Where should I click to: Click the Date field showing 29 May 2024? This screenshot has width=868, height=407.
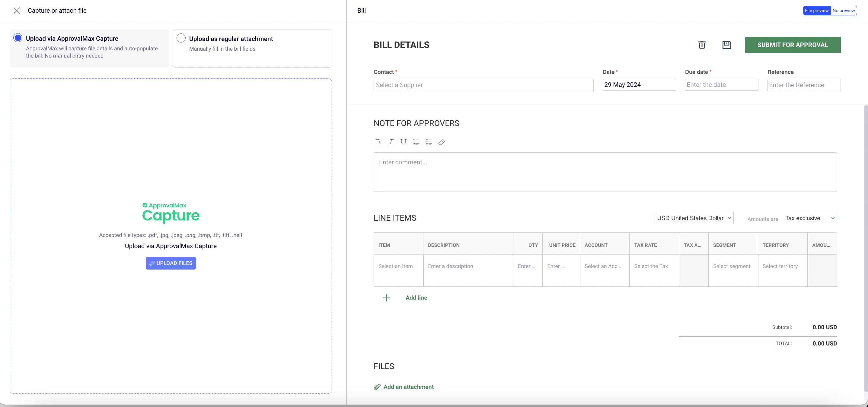(639, 85)
